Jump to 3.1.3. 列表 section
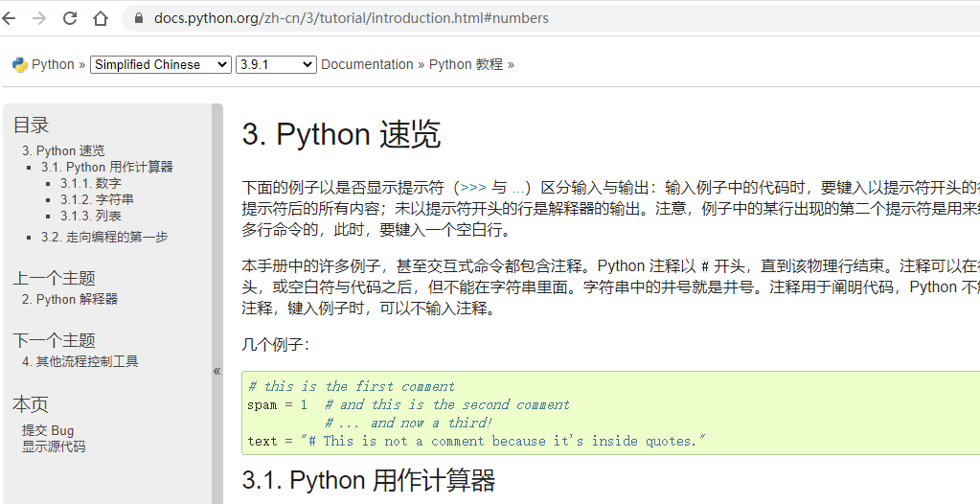 pyautogui.click(x=91, y=216)
